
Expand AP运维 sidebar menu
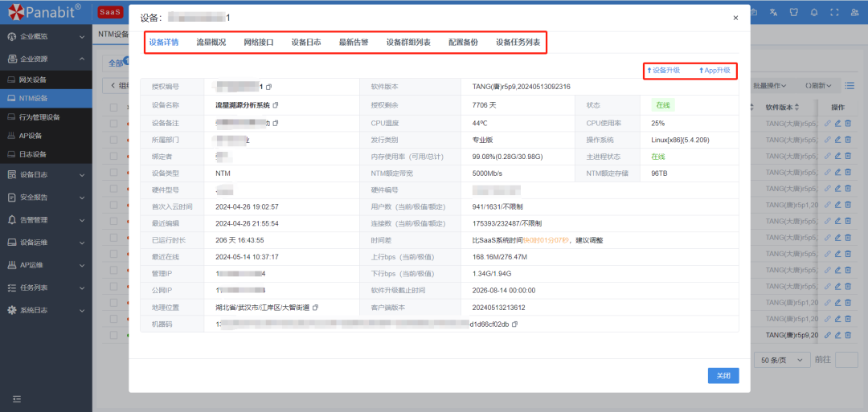coord(45,265)
